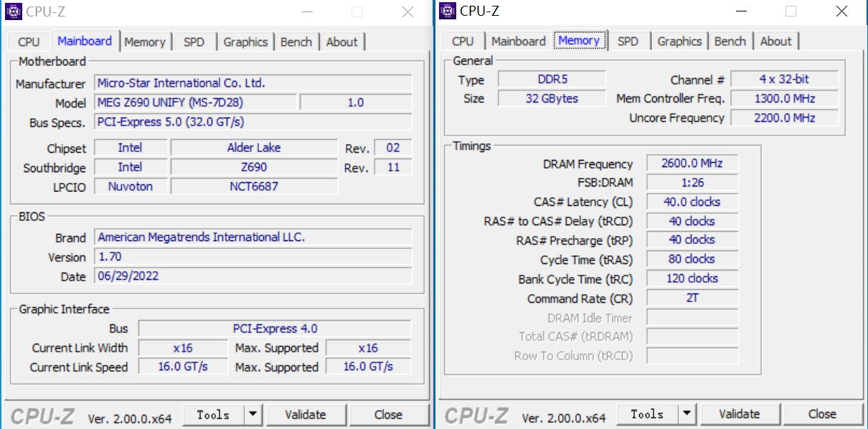Screen dimensions: 868x429
Task: Open the Tools dropdown arrow in left window
Action: (x=253, y=415)
